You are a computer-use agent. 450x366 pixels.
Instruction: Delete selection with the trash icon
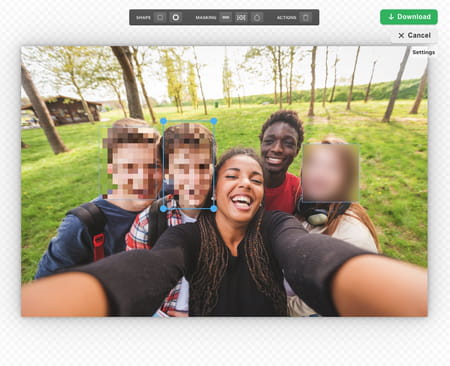305,17
